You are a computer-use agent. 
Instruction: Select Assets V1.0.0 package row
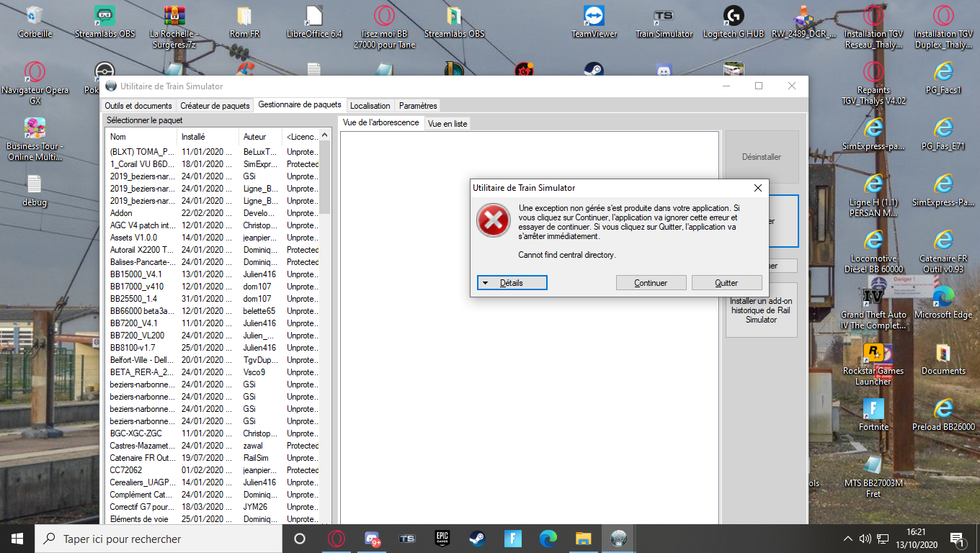coord(213,238)
